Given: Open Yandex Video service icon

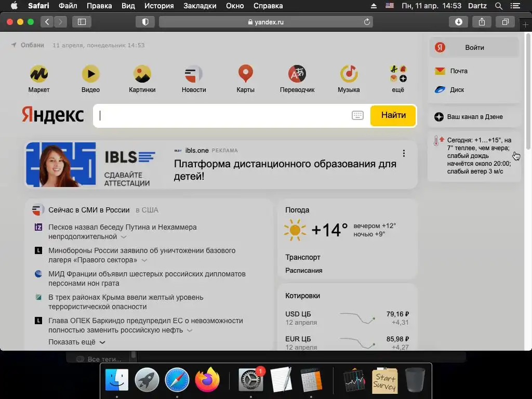Looking at the screenshot, I should [x=90, y=74].
